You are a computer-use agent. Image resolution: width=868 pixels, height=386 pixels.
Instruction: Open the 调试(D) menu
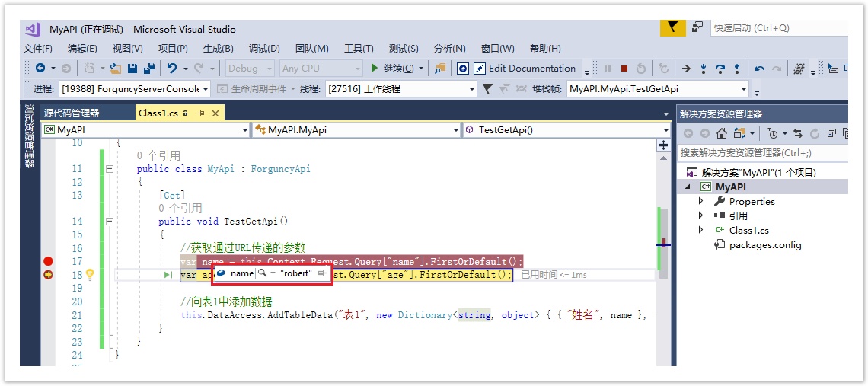[x=264, y=49]
